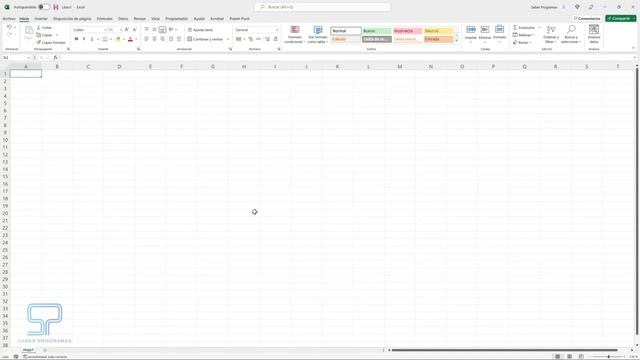This screenshot has width=640, height=360.
Task: Apply the Bueno green cell style
Action: 377,31
